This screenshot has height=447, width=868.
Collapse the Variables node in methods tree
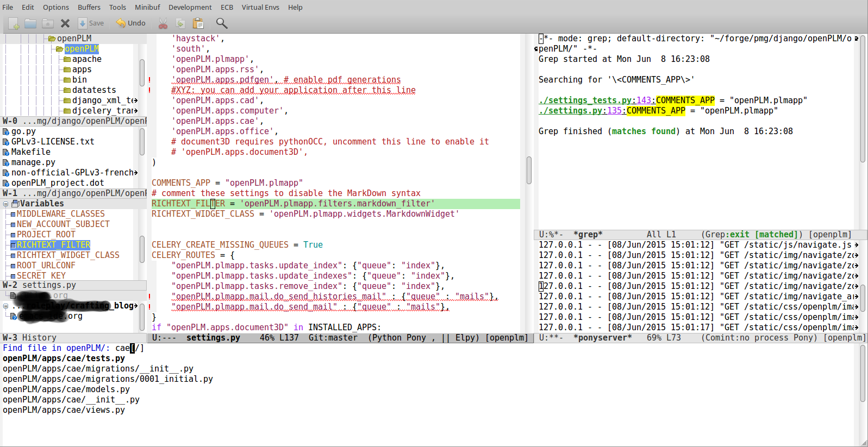tap(6, 204)
